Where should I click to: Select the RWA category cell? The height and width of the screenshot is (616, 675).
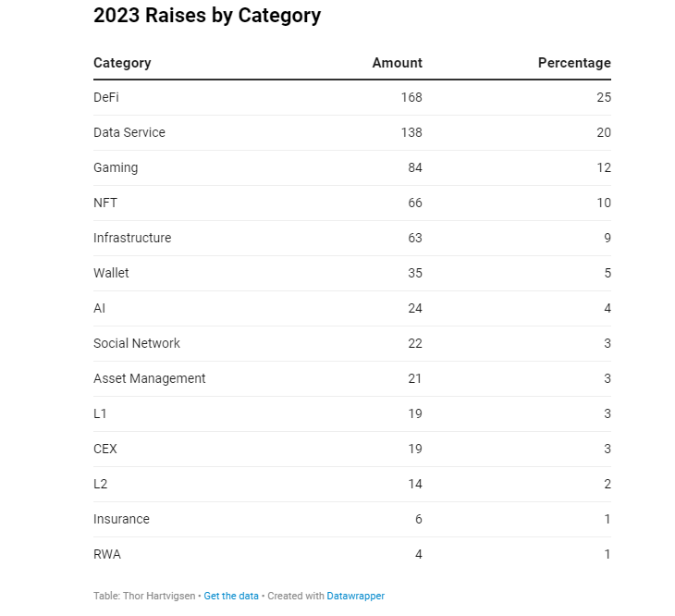[x=107, y=554]
